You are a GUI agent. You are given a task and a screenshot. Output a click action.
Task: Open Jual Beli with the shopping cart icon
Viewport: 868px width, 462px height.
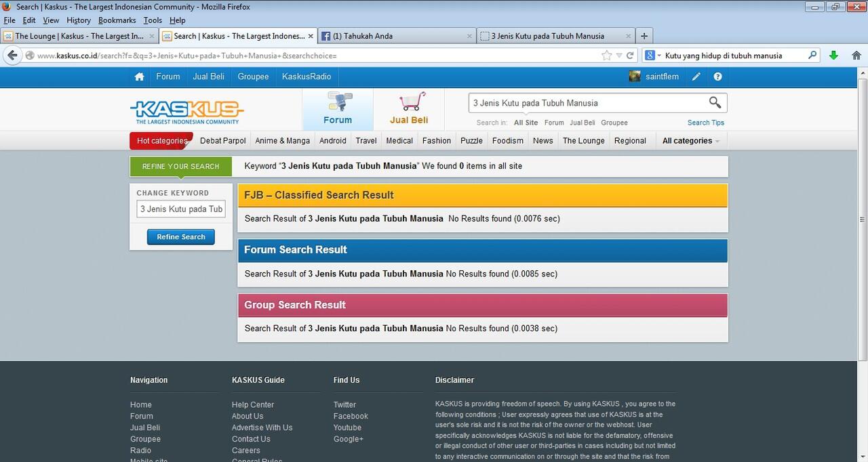click(409, 109)
